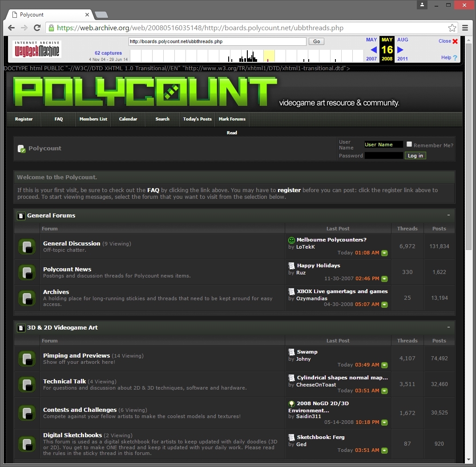The height and width of the screenshot is (467, 476).
Task: Click the Chrome user profile icon
Action: 422,5
